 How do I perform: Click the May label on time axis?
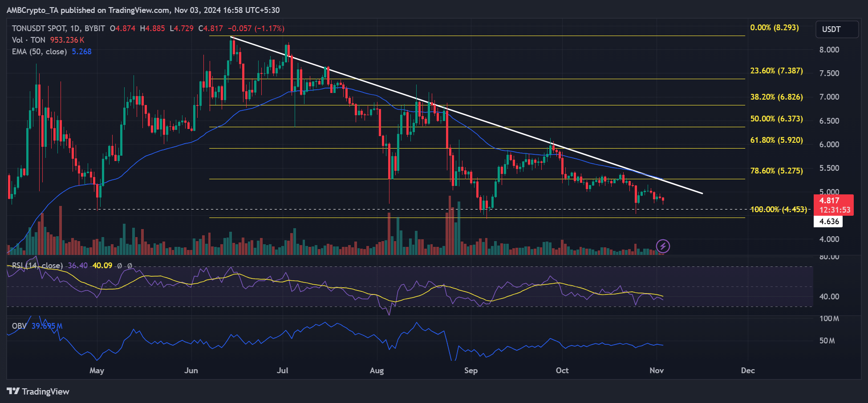pyautogui.click(x=97, y=371)
